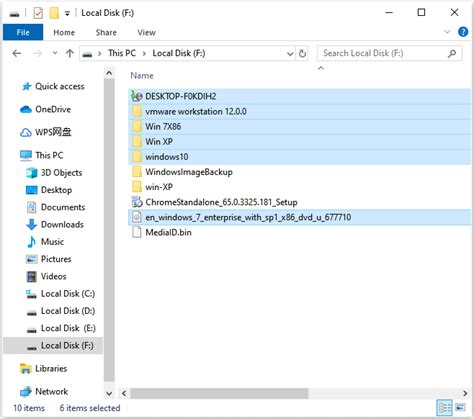The width and height of the screenshot is (474, 419).
Task: Expand the ribbon with the chevron
Action: tap(447, 32)
